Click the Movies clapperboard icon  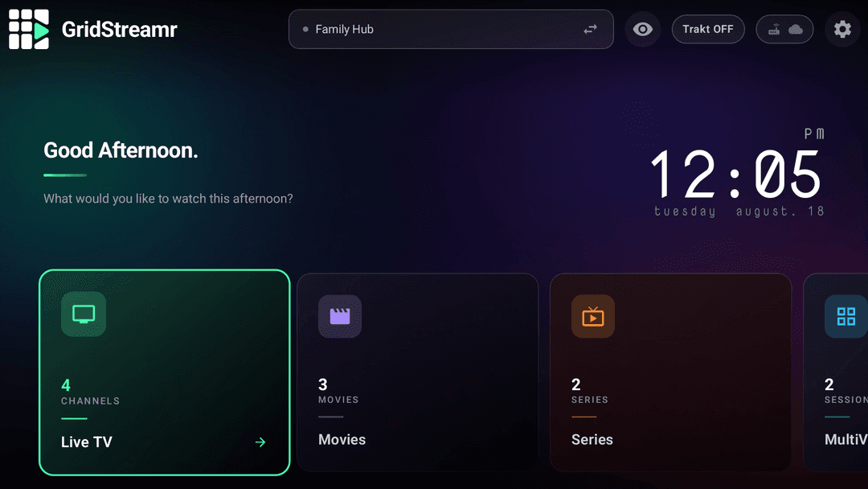(x=340, y=316)
